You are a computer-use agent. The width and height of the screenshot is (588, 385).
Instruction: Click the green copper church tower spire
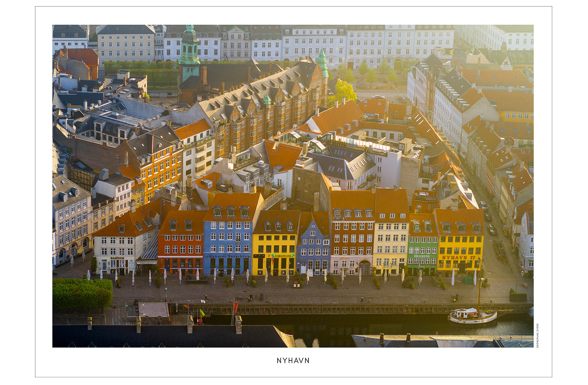(189, 46)
